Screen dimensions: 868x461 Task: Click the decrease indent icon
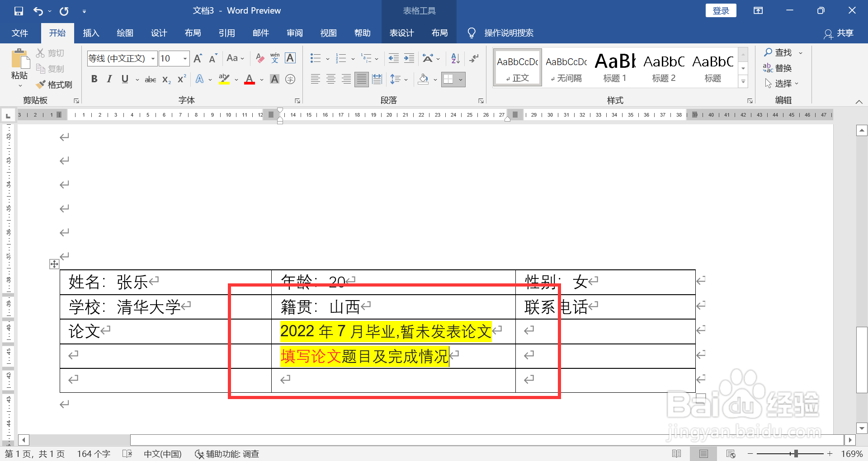pos(394,58)
